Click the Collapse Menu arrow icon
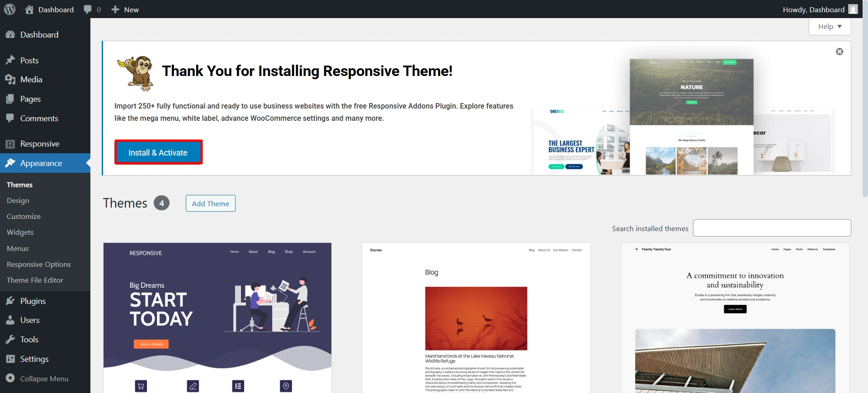The height and width of the screenshot is (393, 868). [x=10, y=379]
